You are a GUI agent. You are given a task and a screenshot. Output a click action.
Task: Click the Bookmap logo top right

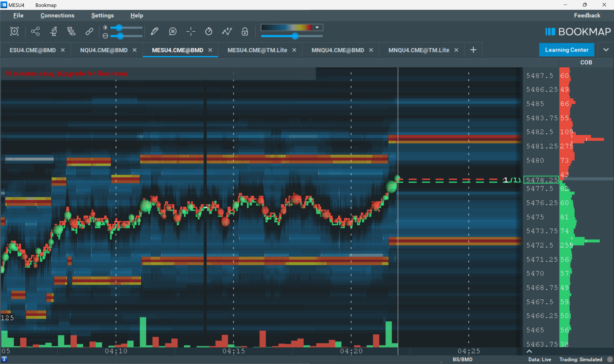(578, 32)
